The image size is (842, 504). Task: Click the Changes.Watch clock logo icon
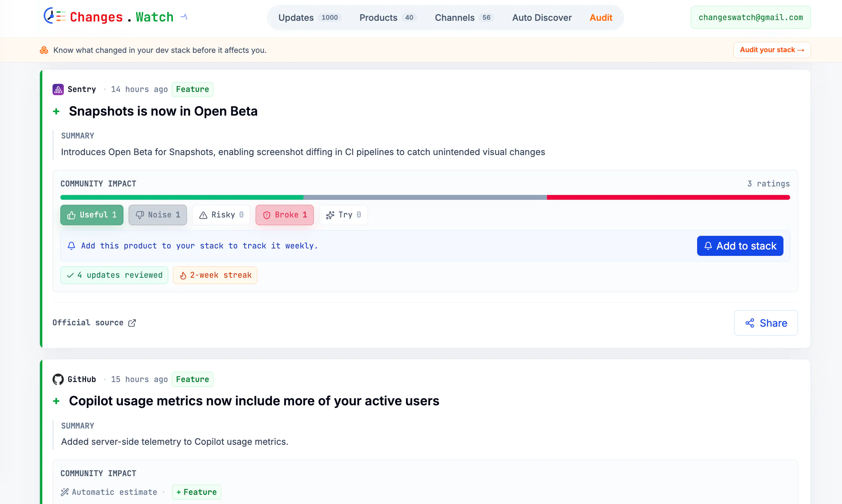[54, 16]
